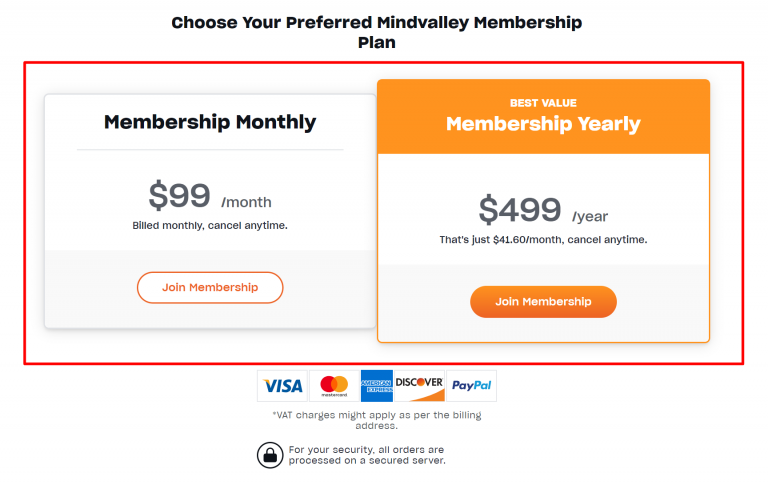Click the BEST VALUE label

543,103
